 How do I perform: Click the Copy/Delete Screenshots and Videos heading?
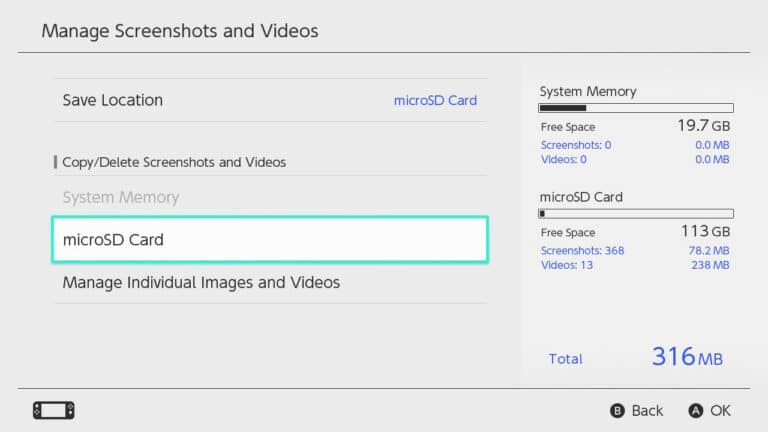[174, 162]
